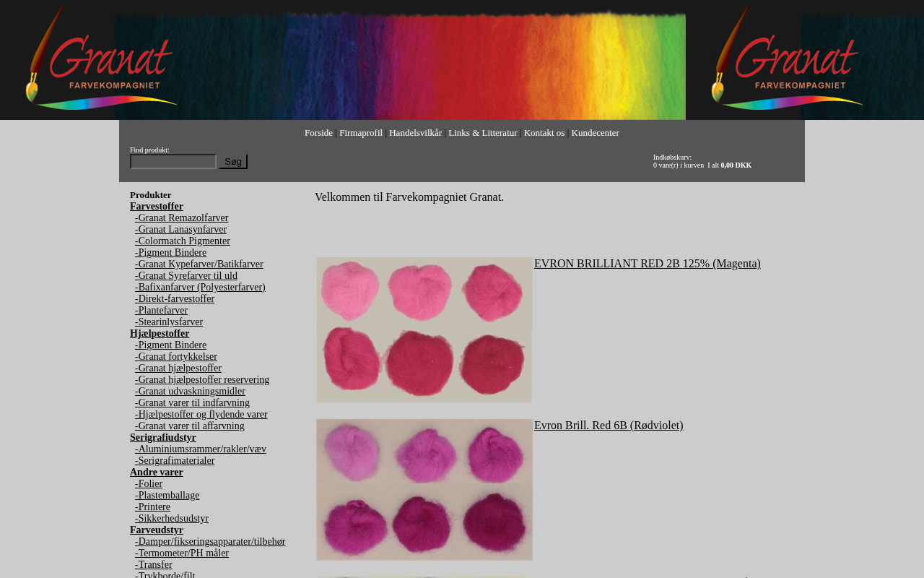Go to Handelsvilkår
The width and height of the screenshot is (924, 578).
(415, 133)
